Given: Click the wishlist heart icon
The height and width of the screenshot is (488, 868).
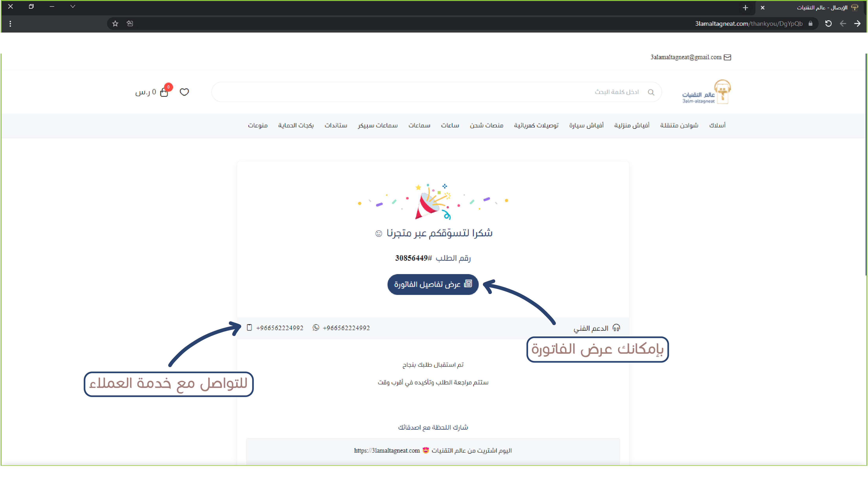Looking at the screenshot, I should click(x=184, y=92).
